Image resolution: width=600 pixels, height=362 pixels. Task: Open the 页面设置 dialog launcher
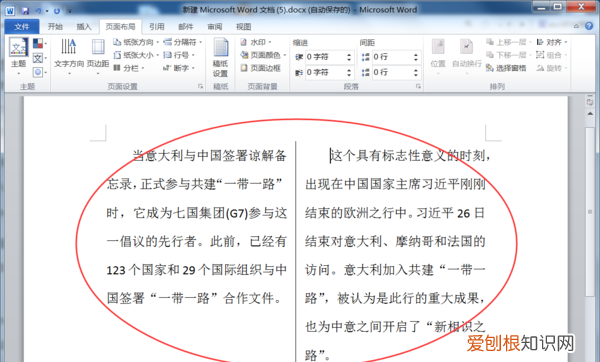(200, 86)
